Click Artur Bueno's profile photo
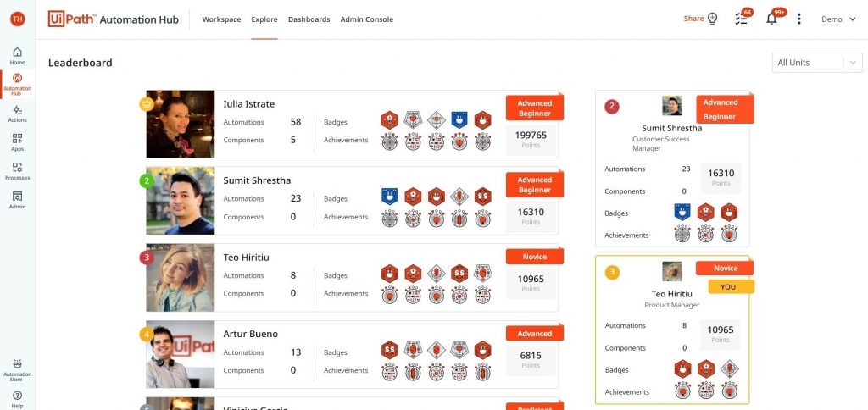Screen dimensions: 868x410 tap(181, 354)
